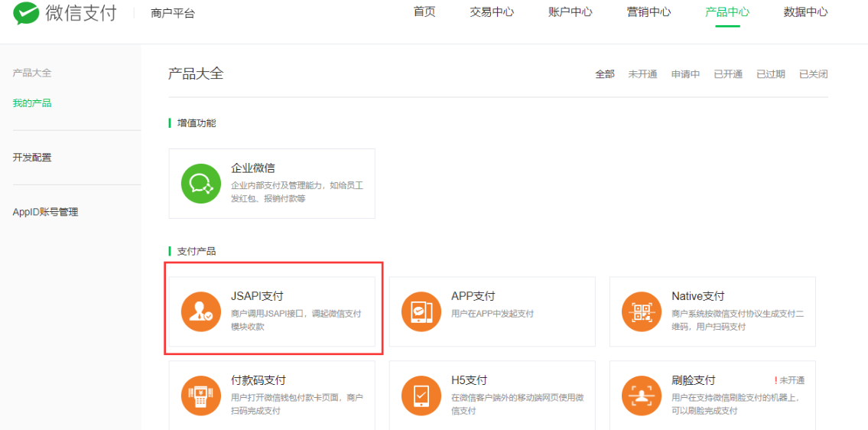868x430 pixels.
Task: Filter products by 申请中
Action: [x=686, y=74]
